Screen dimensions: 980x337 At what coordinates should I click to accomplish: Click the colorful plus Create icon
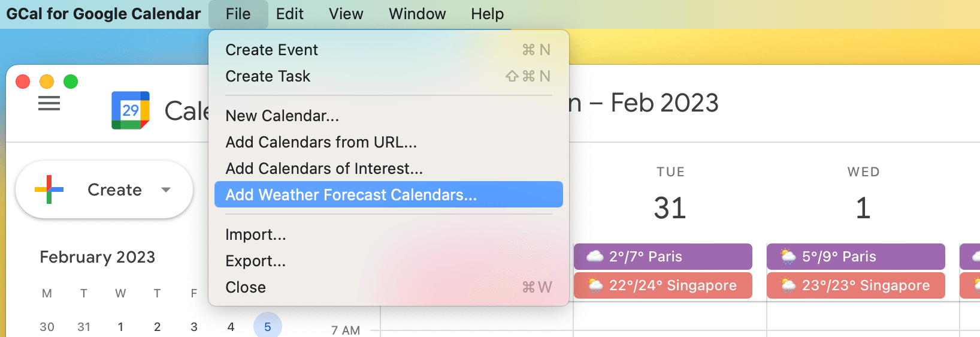pos(49,189)
